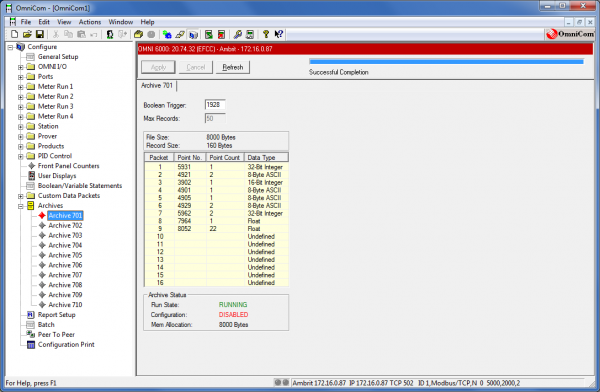Click the Boolean Trigger input field
This screenshot has height=392, width=600.
coord(215,105)
